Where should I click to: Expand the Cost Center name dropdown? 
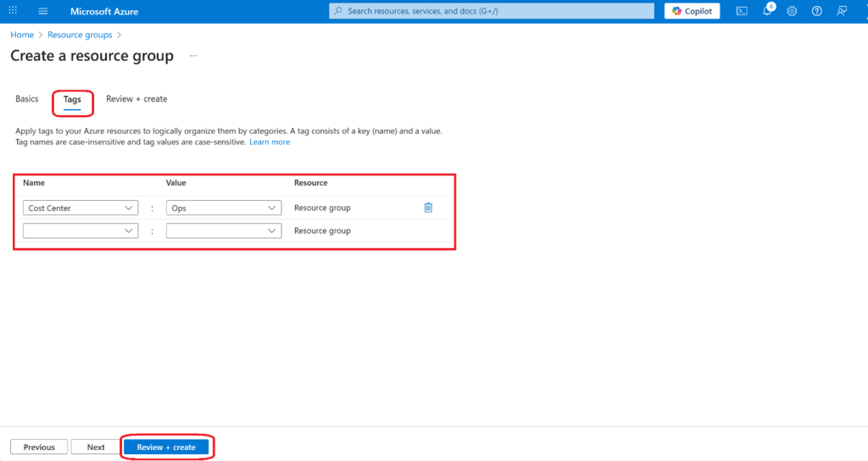(x=129, y=208)
